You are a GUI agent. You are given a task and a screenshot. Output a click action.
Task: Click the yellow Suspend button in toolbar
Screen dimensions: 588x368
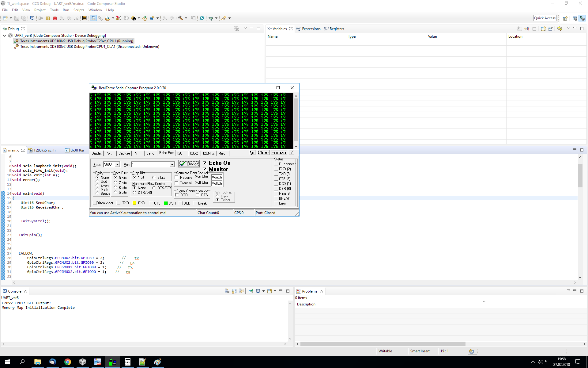point(48,18)
